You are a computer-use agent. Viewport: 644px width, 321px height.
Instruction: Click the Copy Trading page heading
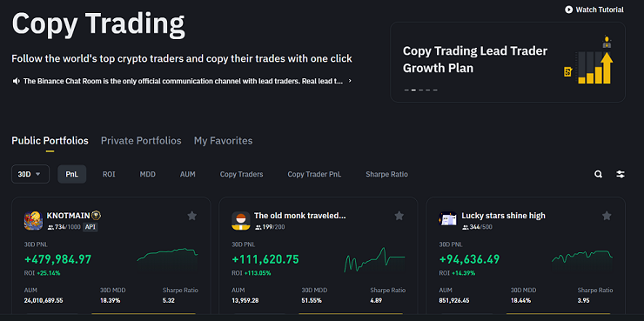coord(98,24)
